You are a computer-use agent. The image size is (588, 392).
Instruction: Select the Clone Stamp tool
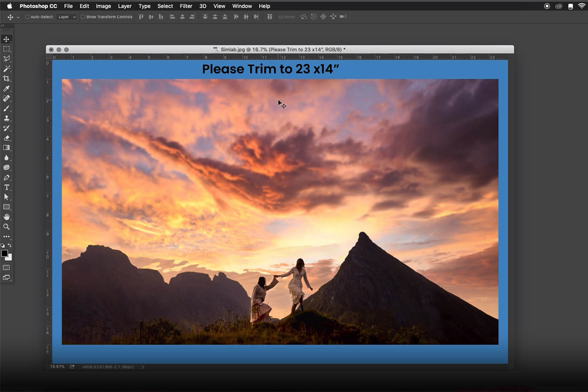coord(6,118)
